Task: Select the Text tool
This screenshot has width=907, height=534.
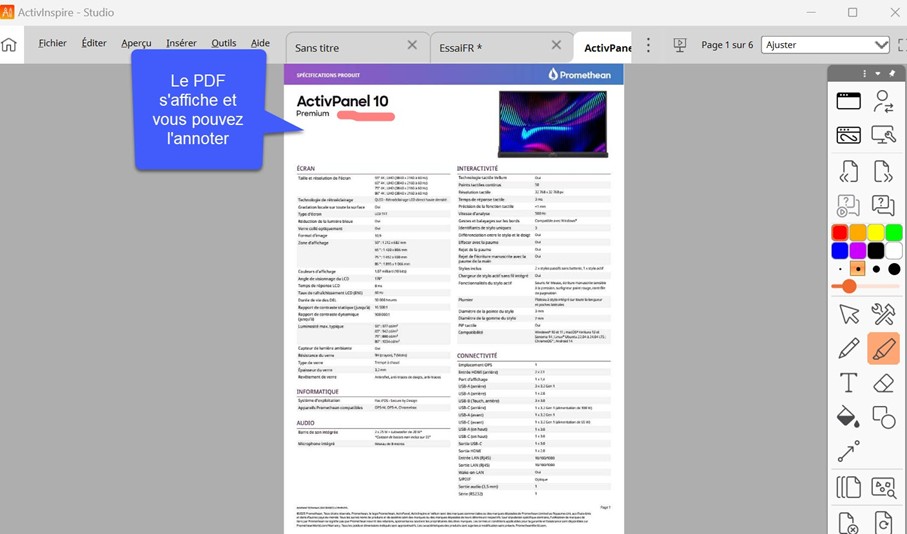Action: pos(849,382)
